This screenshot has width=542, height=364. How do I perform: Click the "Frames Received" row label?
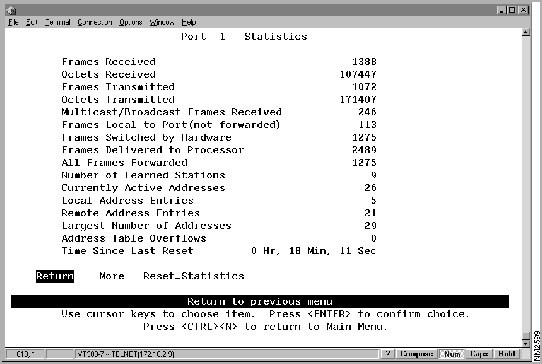click(109, 62)
